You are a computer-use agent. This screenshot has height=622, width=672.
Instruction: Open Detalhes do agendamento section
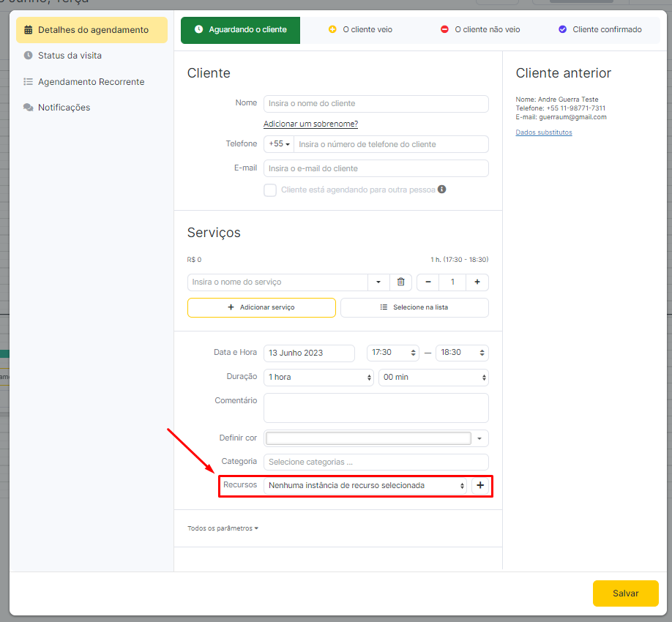point(92,30)
